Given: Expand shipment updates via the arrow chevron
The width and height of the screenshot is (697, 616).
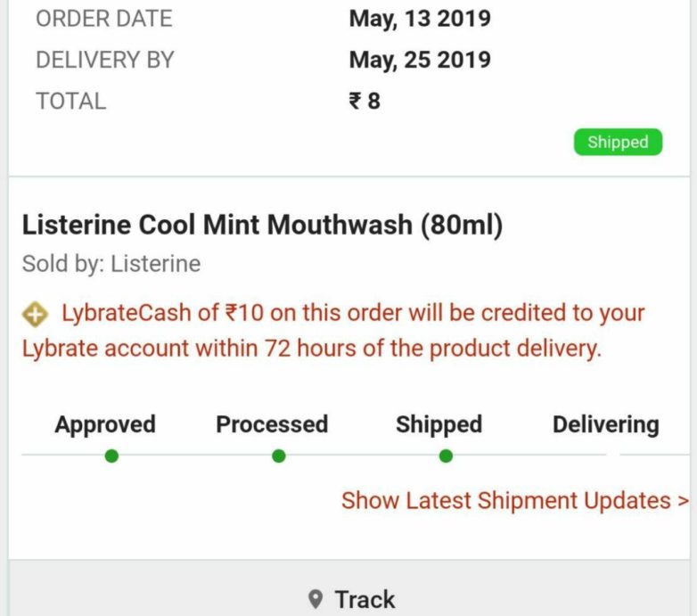Looking at the screenshot, I should pyautogui.click(x=683, y=501).
